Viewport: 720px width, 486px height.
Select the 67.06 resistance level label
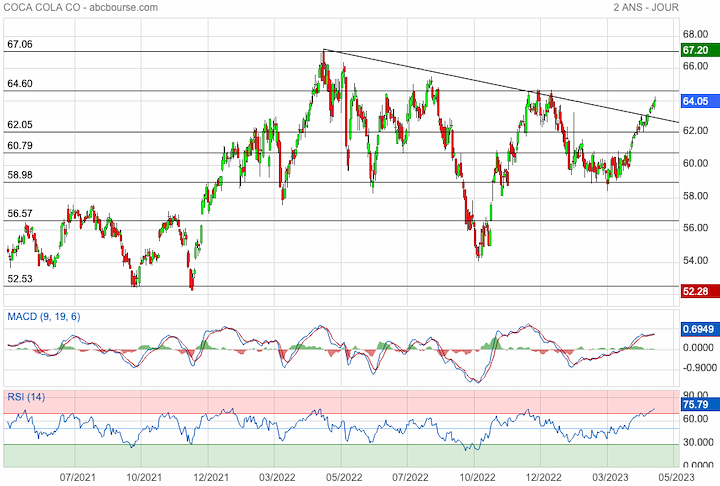point(20,44)
